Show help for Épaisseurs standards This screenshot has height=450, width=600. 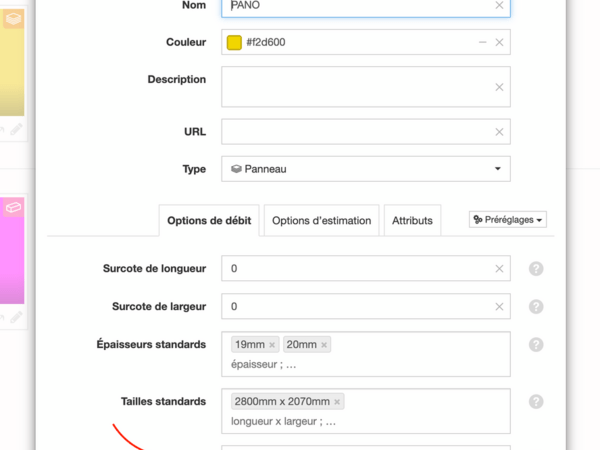(x=536, y=345)
